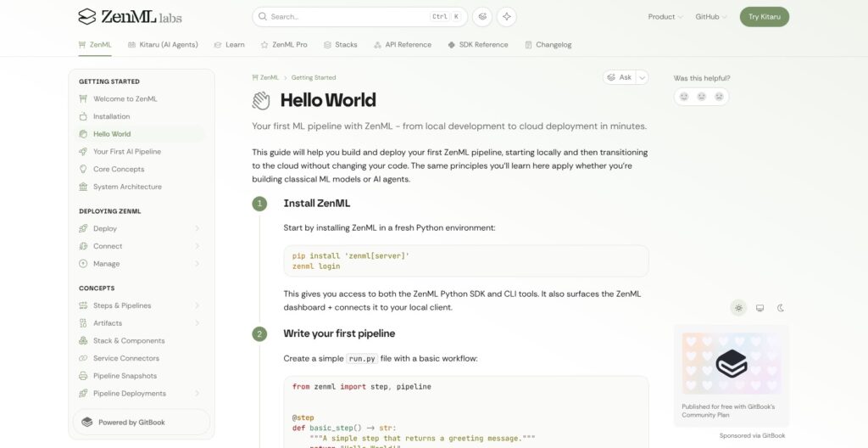Viewport: 868px width, 448px height.
Task: Click the rocket icon for Your First AI Pipeline
Action: [83, 151]
